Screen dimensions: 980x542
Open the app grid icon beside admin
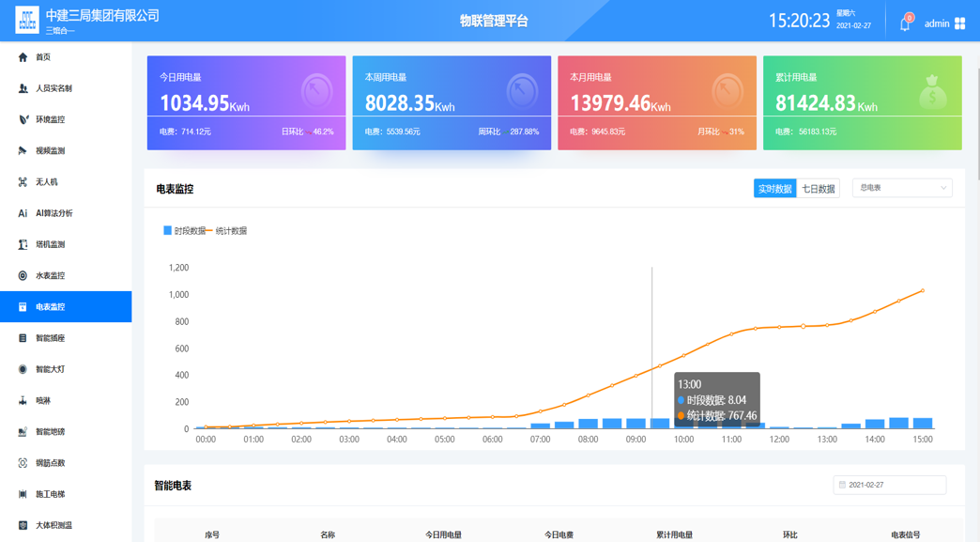(960, 23)
